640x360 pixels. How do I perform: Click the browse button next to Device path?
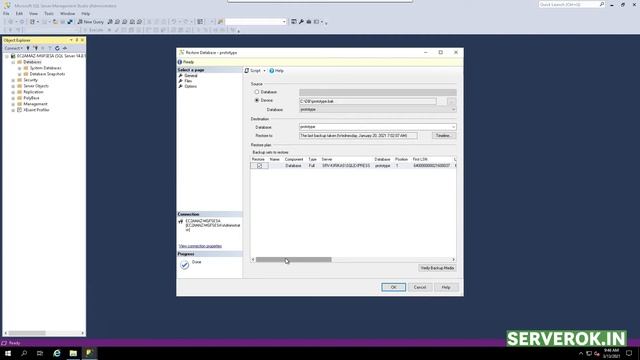point(451,101)
